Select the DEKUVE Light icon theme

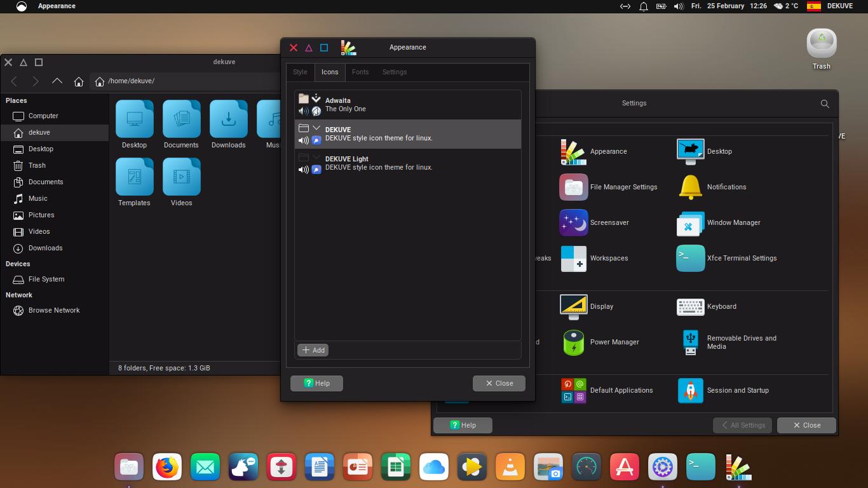pos(408,163)
